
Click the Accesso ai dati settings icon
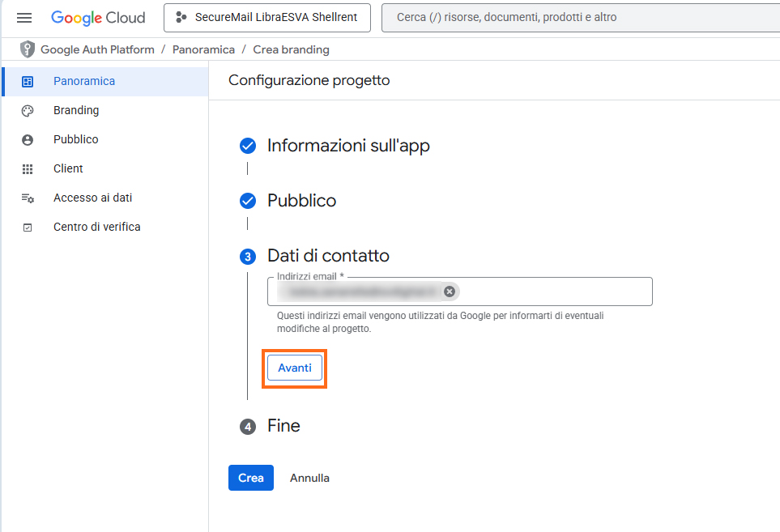pyautogui.click(x=28, y=198)
